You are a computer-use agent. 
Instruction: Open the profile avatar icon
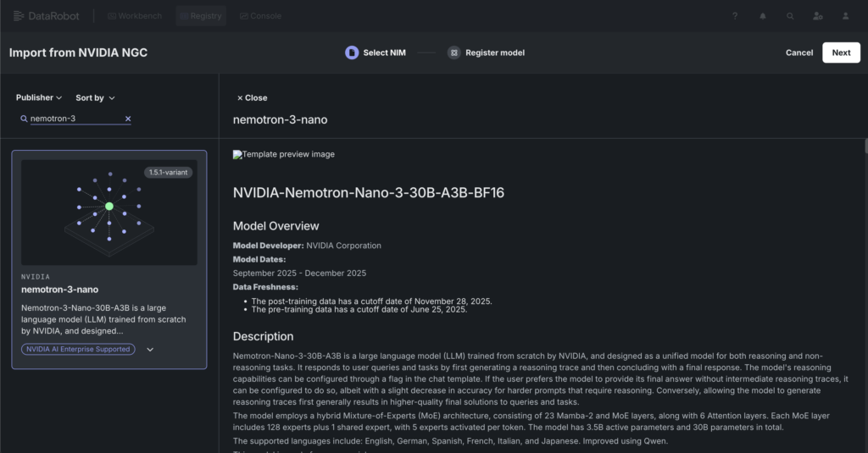[845, 16]
